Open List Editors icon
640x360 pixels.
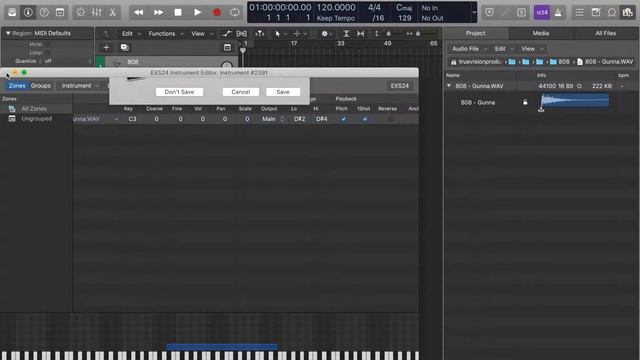(x=580, y=13)
